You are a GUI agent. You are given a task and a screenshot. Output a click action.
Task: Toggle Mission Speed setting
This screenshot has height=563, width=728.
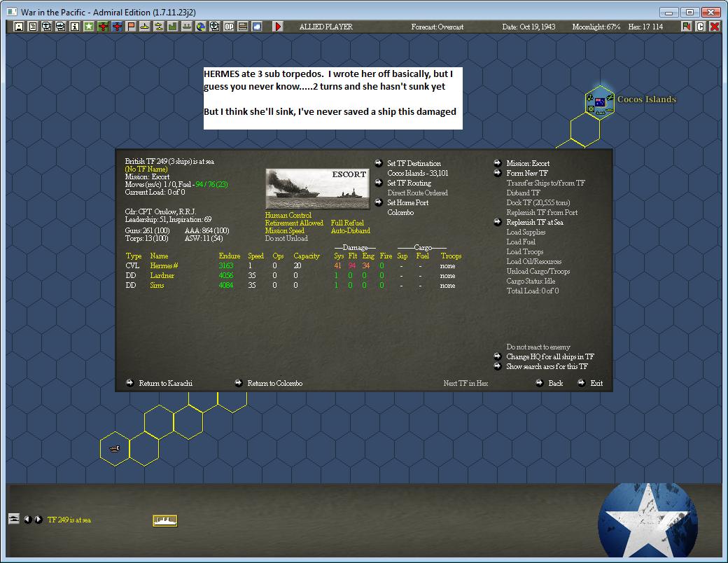click(285, 230)
